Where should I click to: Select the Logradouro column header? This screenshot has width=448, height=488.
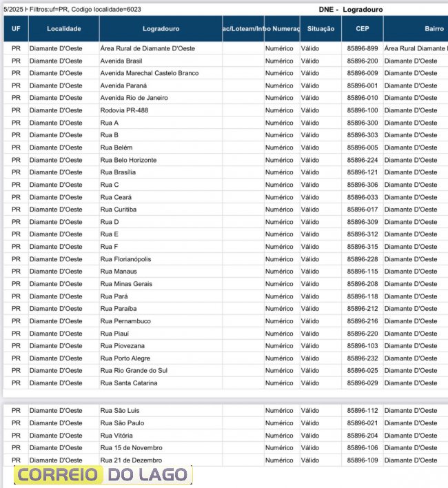[x=161, y=29]
